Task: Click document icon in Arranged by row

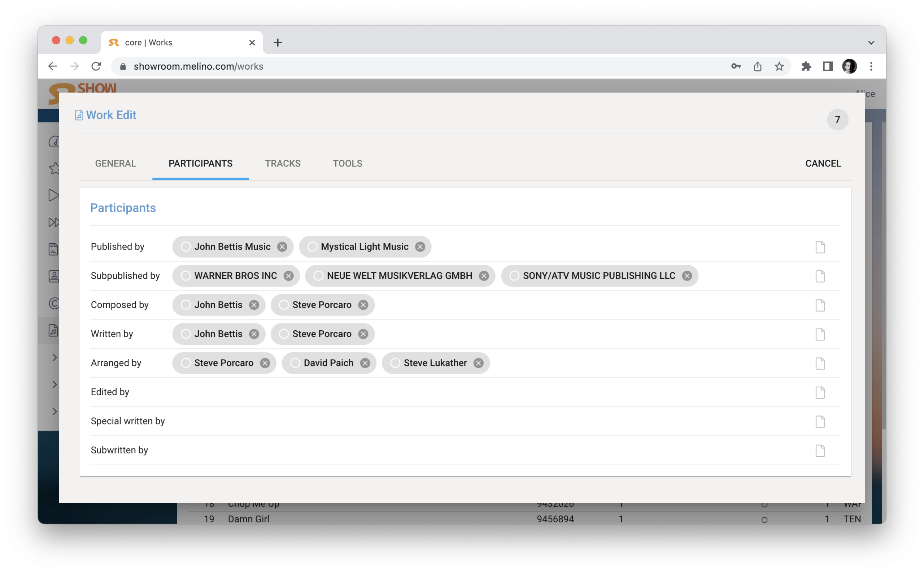Action: coord(820,364)
